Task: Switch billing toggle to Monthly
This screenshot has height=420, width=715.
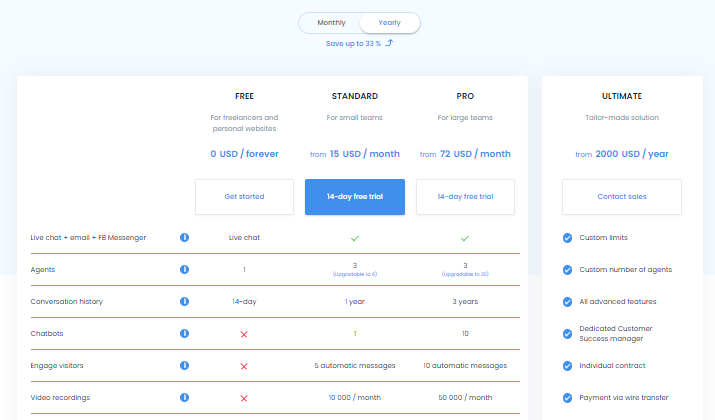Action: pos(332,23)
